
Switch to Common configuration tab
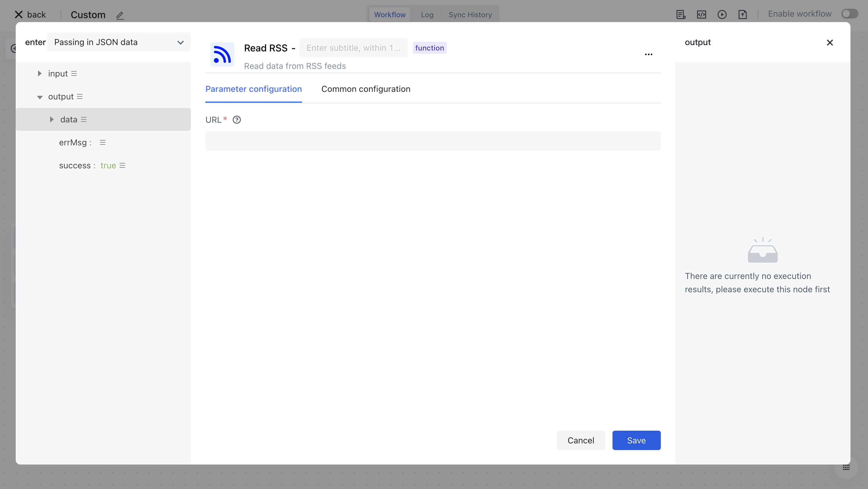tap(366, 89)
